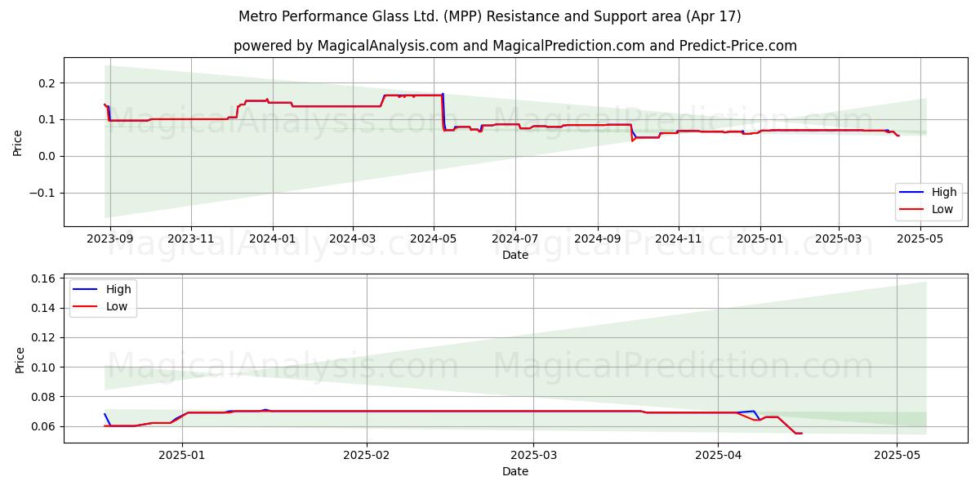This screenshot has height=490, width=980.
Task: Click '2025-03' tick under the upper chart
Action: 839,238
